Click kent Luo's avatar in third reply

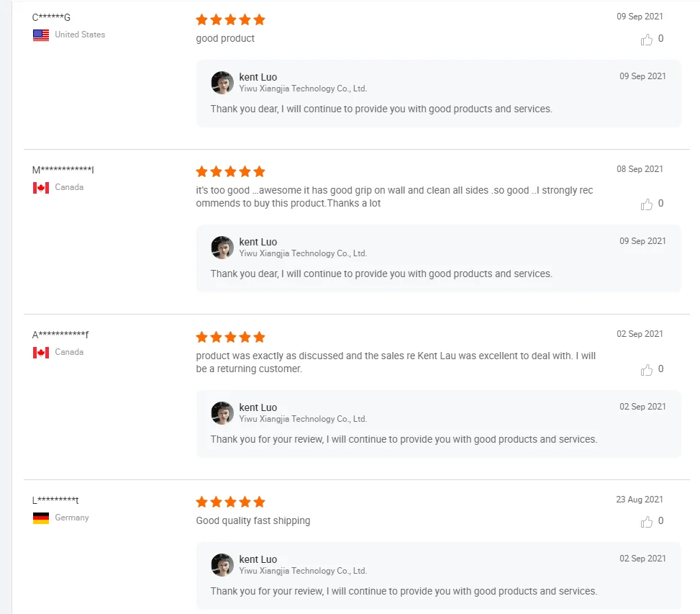(x=222, y=413)
